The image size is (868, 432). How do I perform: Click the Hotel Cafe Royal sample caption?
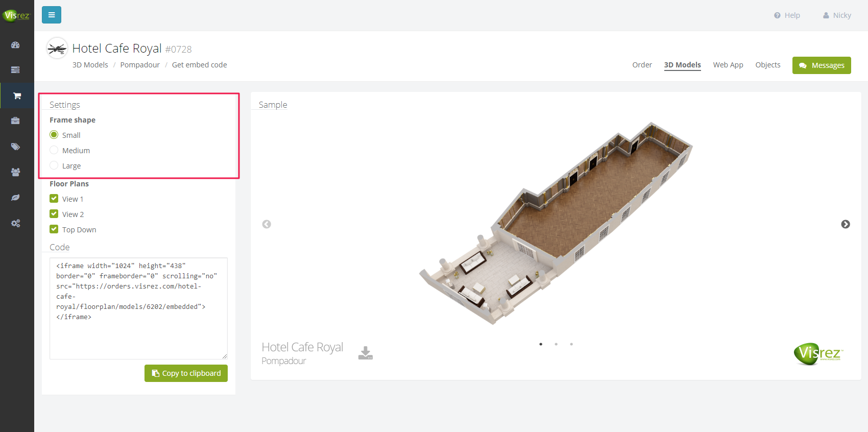pos(302,347)
